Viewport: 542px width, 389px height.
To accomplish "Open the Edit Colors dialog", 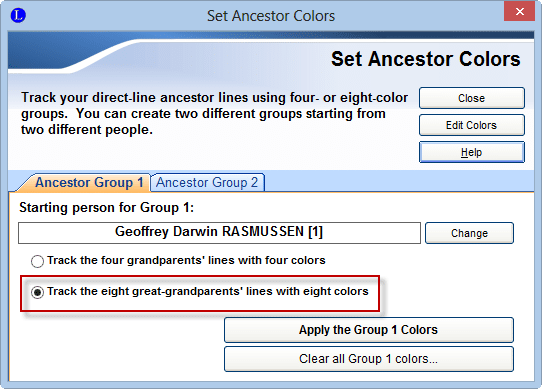I will click(471, 125).
